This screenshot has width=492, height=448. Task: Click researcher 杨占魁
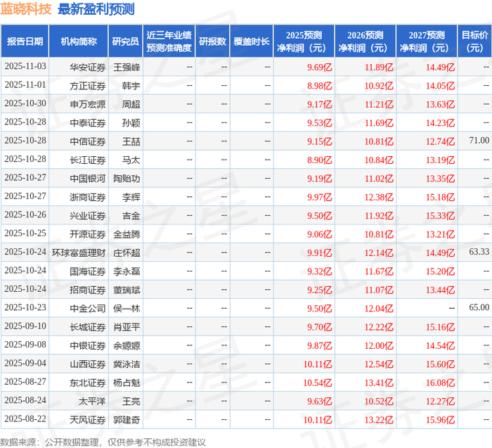coord(127,383)
